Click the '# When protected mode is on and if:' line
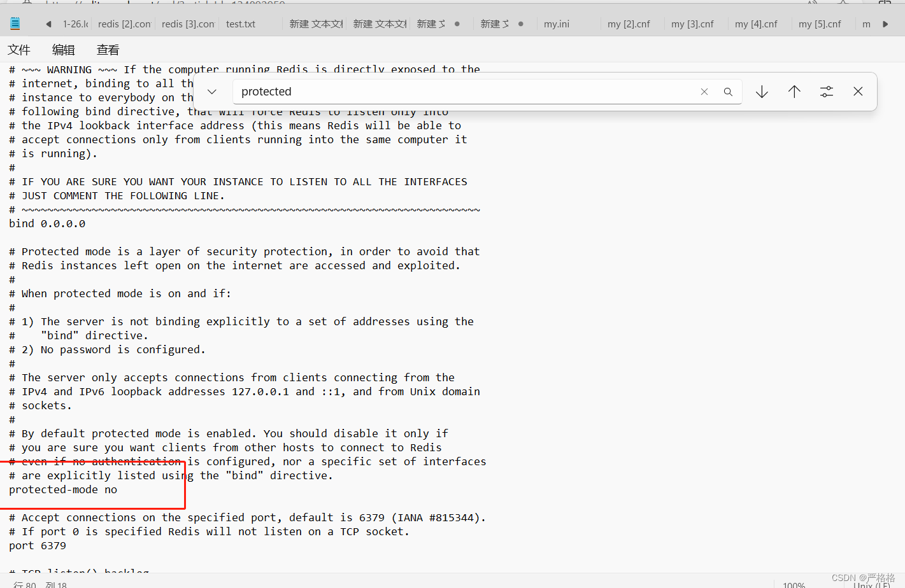The height and width of the screenshot is (588, 905). (x=120, y=293)
